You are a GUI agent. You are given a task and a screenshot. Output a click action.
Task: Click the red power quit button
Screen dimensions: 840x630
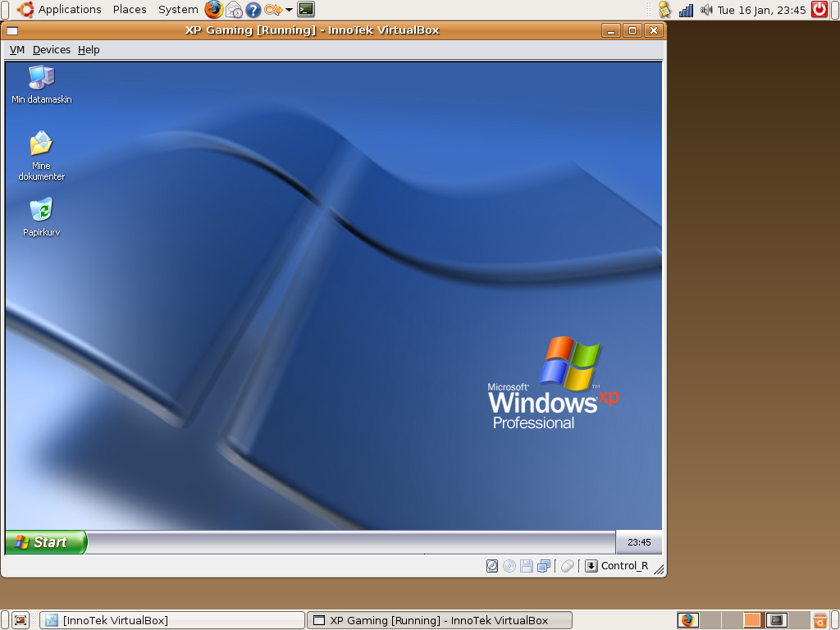(819, 10)
